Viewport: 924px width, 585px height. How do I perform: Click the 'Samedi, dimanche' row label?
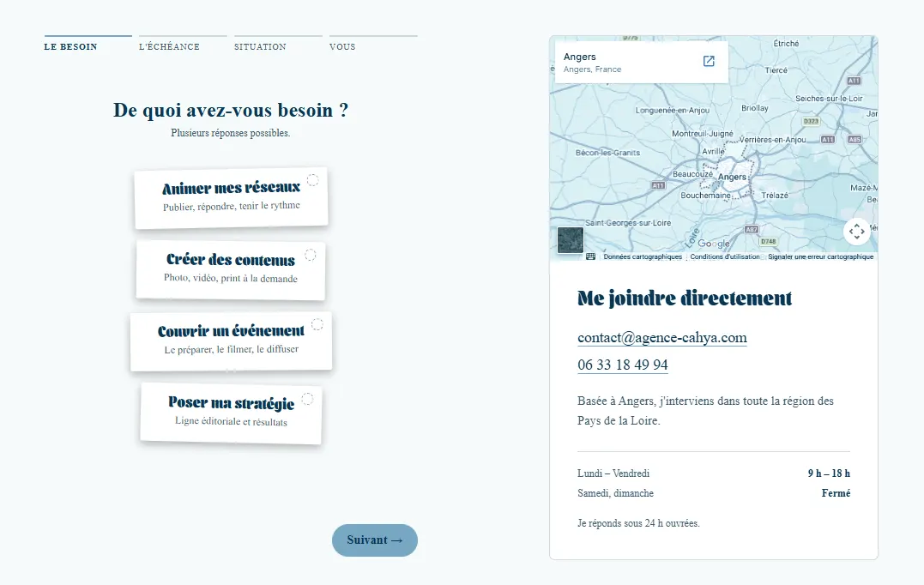(616, 493)
